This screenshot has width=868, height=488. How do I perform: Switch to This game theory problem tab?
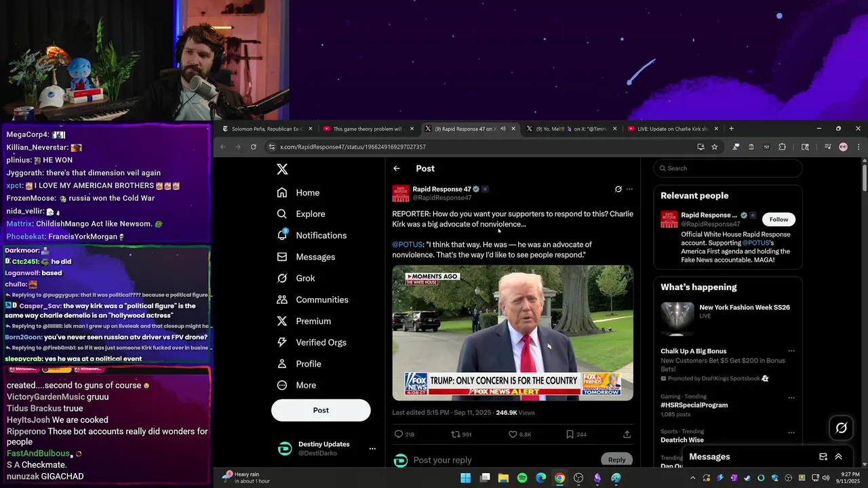pos(367,129)
